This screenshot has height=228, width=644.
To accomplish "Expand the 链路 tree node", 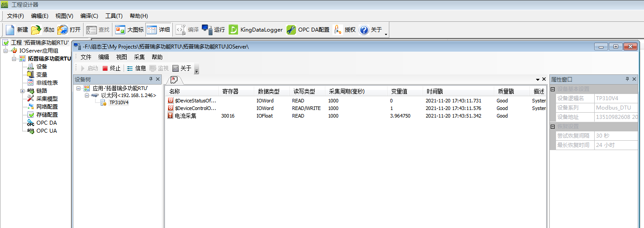I will [x=22, y=91].
